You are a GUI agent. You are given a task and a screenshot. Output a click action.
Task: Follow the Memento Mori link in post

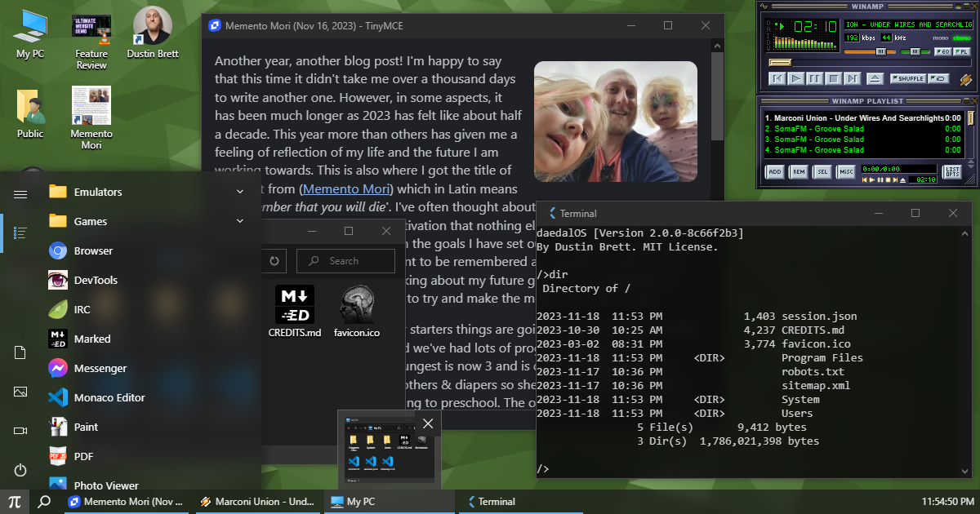[337, 188]
